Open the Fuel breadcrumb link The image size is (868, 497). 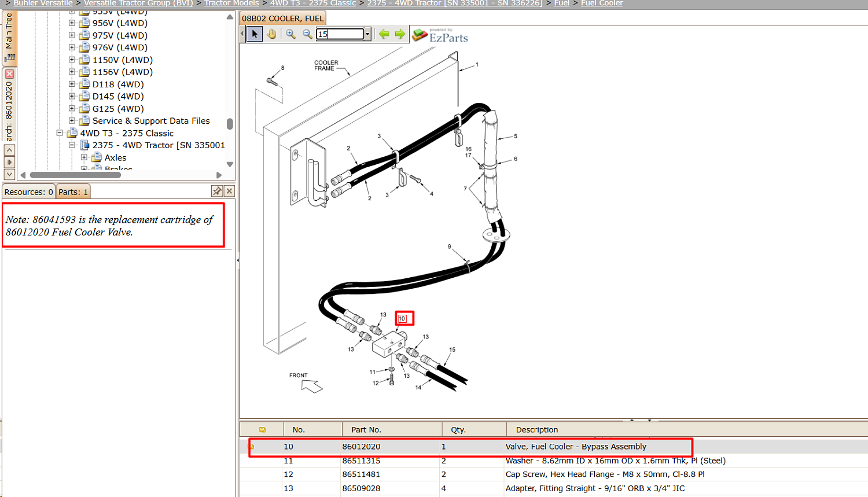tap(562, 3)
